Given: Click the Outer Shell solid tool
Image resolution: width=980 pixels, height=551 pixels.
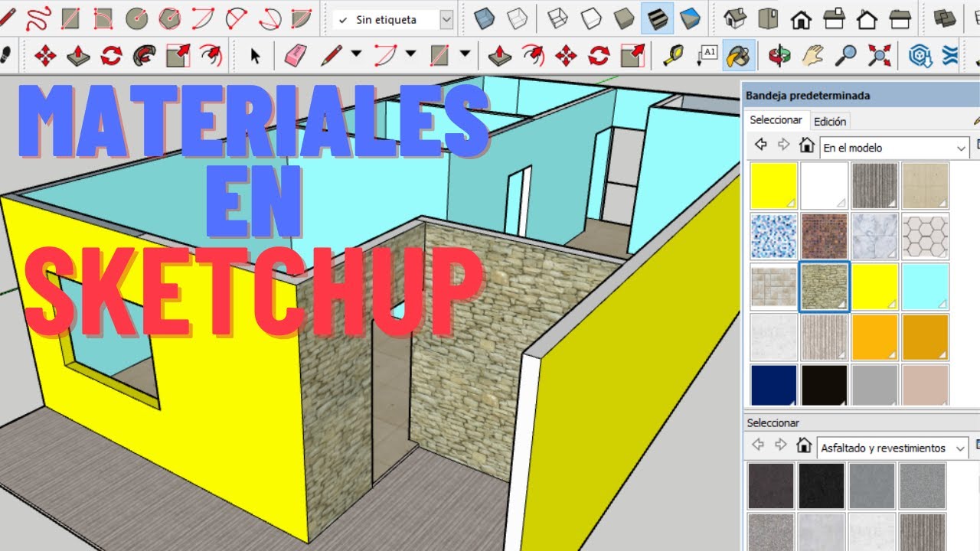Looking at the screenshot, I should (x=946, y=18).
